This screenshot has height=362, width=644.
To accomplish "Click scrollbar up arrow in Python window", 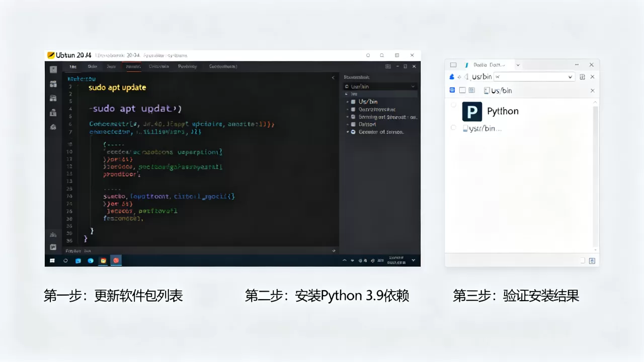I will click(596, 103).
